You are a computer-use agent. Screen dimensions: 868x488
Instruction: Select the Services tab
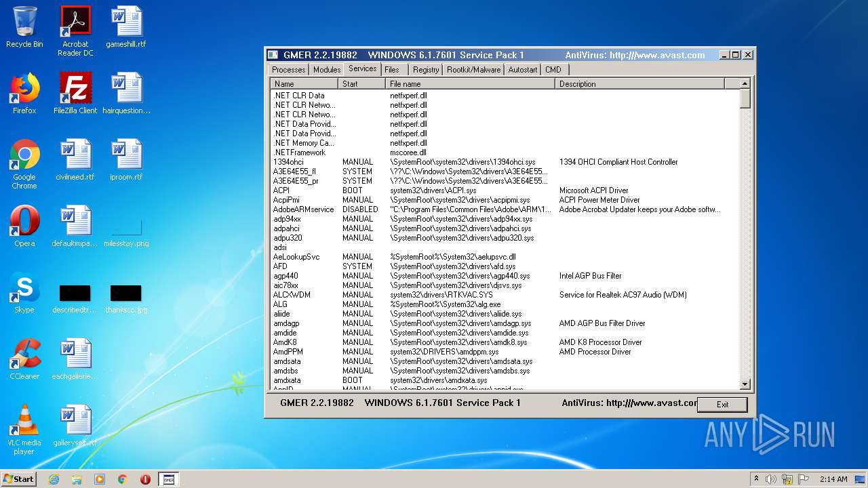(362, 68)
